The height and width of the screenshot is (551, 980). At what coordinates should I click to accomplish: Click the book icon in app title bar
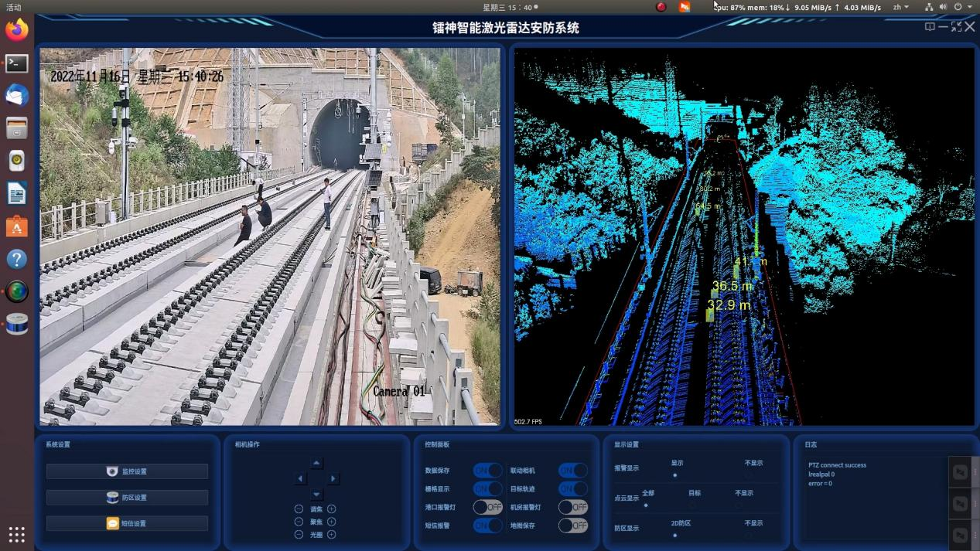pos(930,27)
